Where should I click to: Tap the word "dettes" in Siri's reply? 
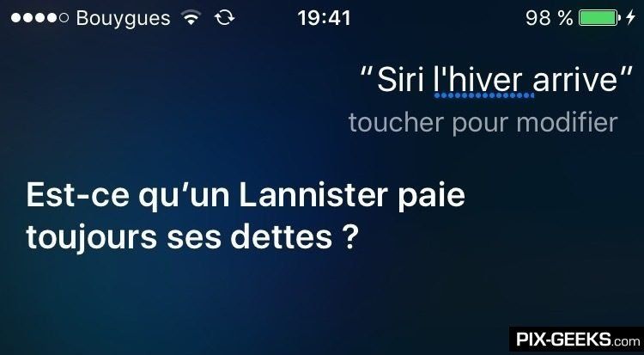click(x=282, y=236)
